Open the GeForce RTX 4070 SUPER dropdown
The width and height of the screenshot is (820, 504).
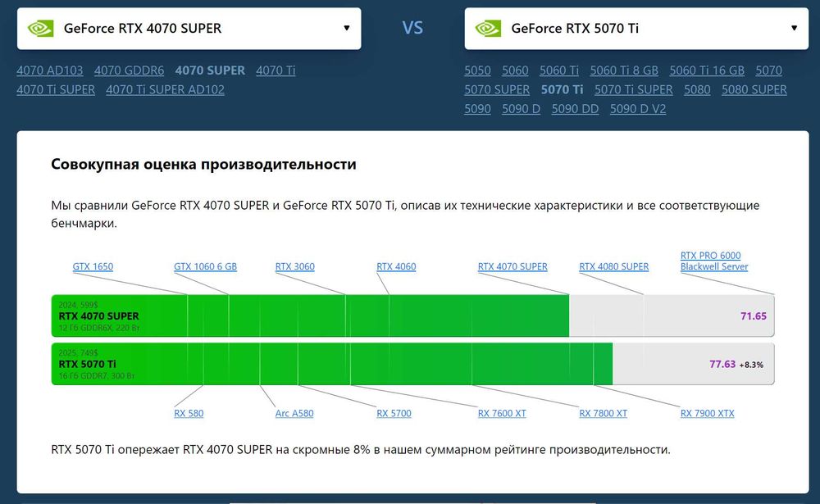point(189,28)
